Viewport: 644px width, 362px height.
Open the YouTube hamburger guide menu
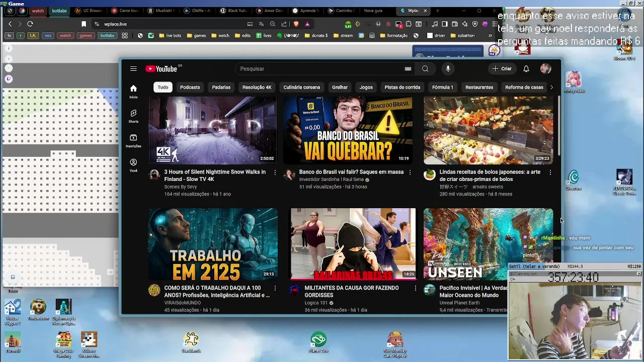133,69
